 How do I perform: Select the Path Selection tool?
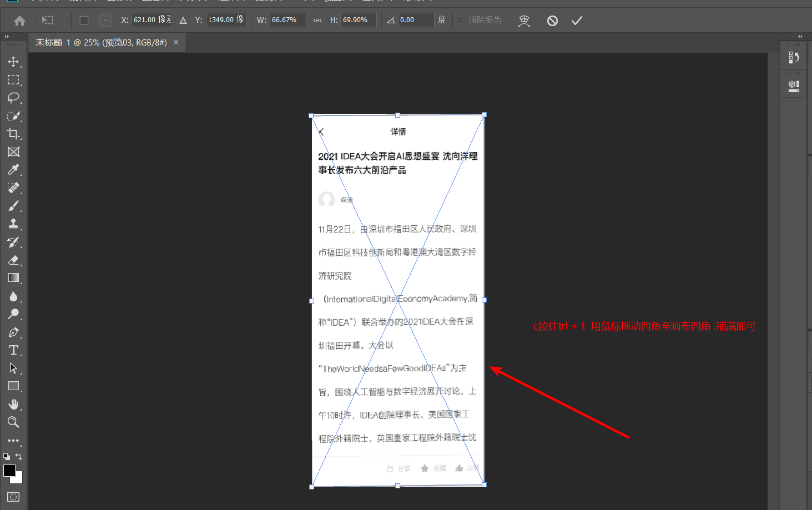click(x=13, y=368)
